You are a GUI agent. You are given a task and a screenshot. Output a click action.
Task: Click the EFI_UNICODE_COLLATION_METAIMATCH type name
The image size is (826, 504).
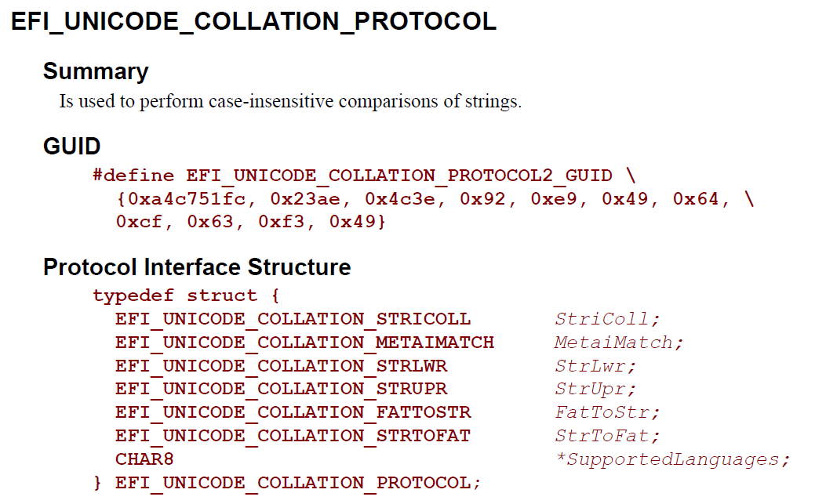tap(304, 343)
